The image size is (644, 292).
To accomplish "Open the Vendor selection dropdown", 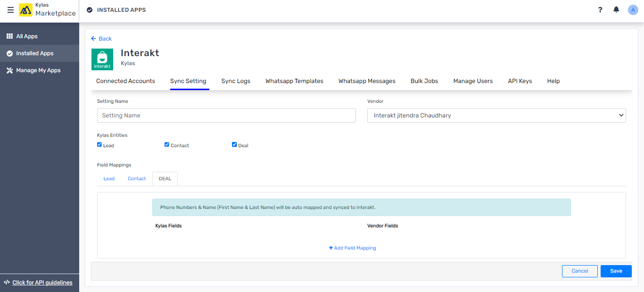I will pyautogui.click(x=496, y=115).
